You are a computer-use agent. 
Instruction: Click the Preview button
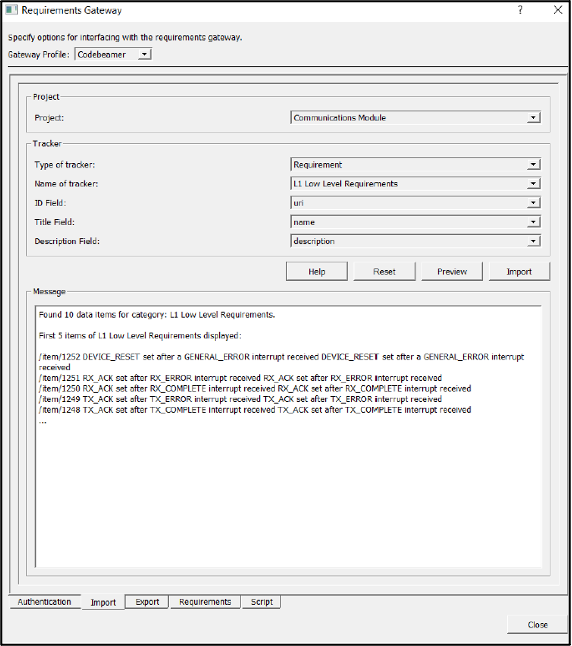[x=452, y=272]
